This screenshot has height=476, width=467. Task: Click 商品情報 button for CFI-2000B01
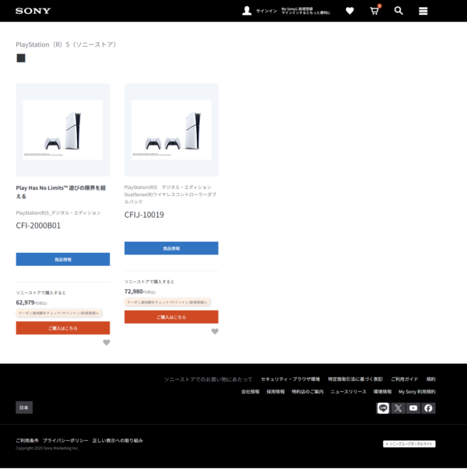(63, 259)
